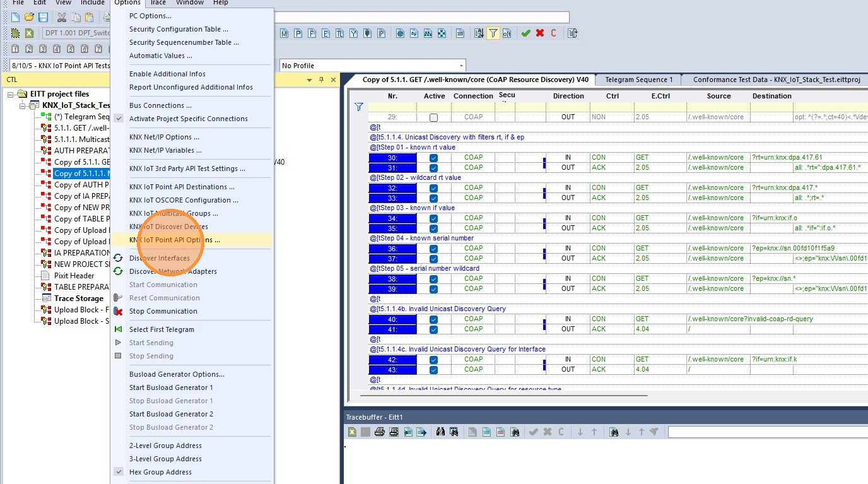The width and height of the screenshot is (868, 484).
Task: Uncheck Active checkbox for row 34
Action: point(433,218)
